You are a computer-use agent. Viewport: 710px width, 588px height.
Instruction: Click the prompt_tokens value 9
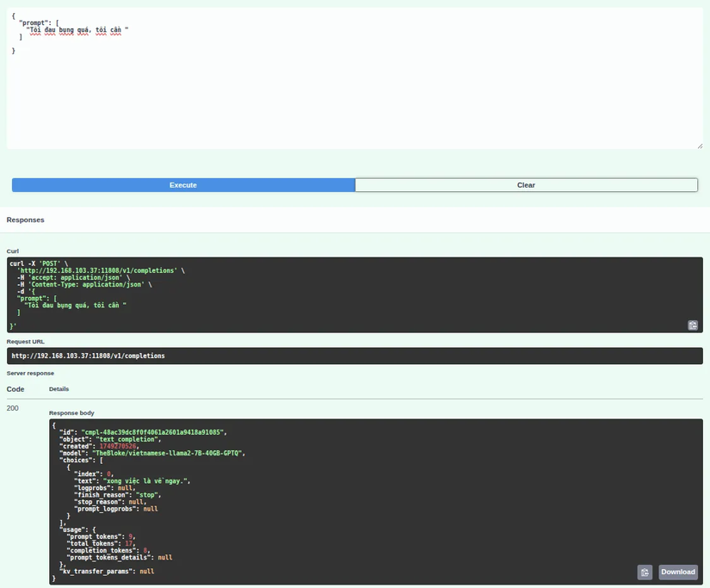point(131,537)
